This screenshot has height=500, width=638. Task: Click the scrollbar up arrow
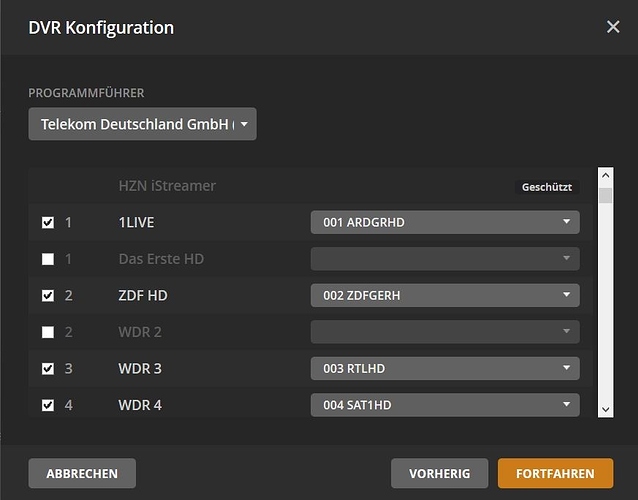pos(605,174)
